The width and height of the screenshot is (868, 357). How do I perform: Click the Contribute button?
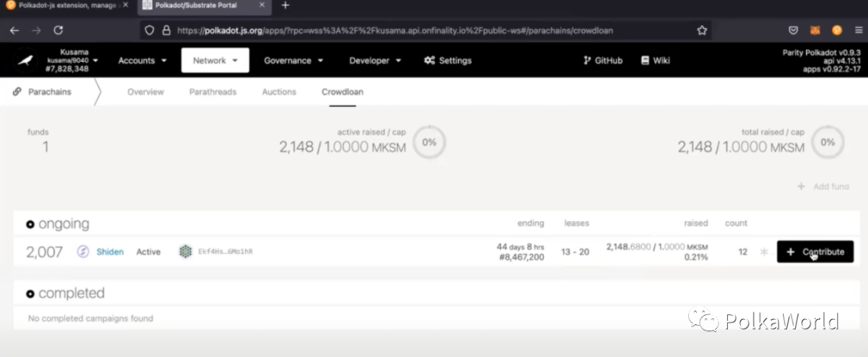(815, 252)
